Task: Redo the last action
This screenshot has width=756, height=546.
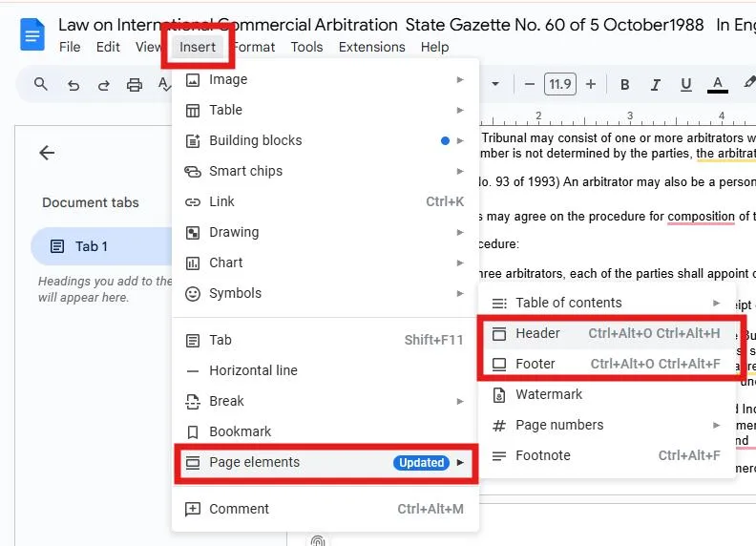Action: (x=104, y=85)
